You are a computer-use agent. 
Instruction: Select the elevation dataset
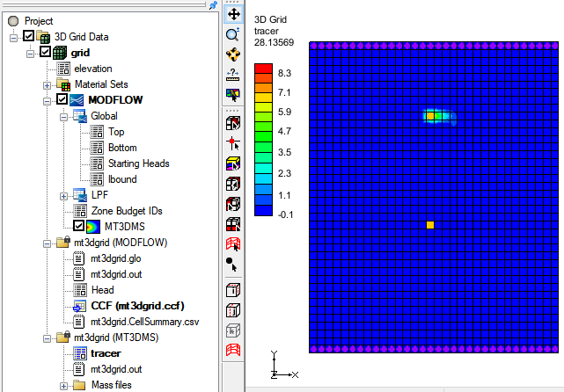click(x=93, y=69)
